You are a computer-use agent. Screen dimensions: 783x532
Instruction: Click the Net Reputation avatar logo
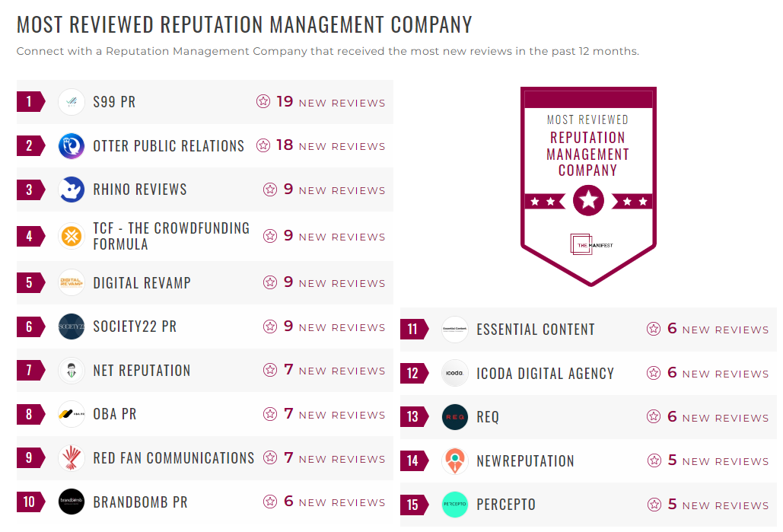coord(72,371)
